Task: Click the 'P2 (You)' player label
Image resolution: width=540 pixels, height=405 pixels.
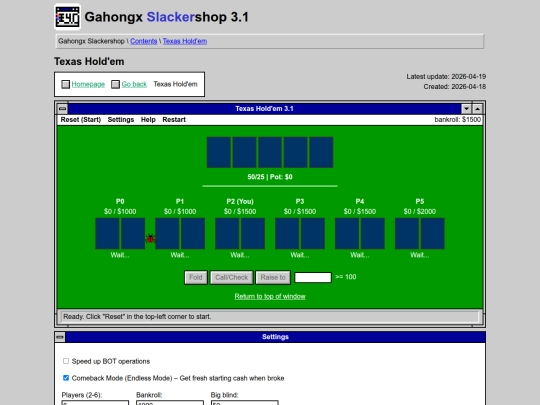Action: coord(240,201)
